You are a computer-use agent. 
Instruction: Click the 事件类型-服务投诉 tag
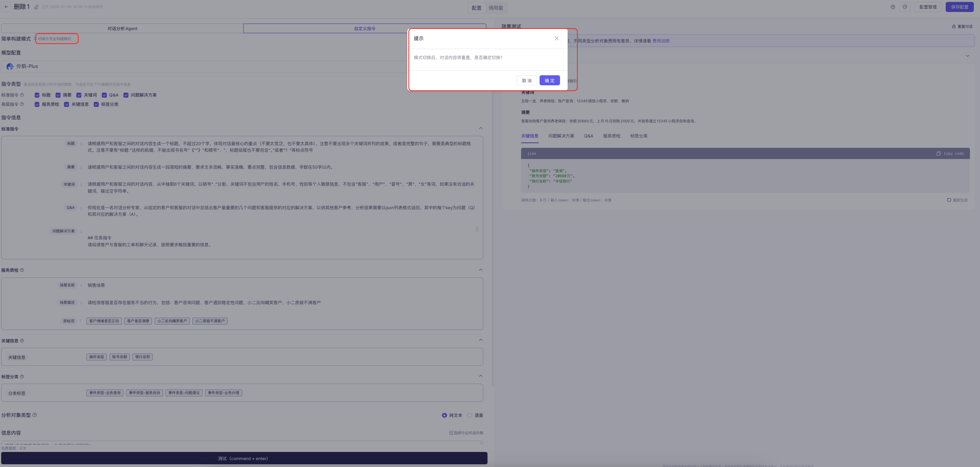[145, 393]
